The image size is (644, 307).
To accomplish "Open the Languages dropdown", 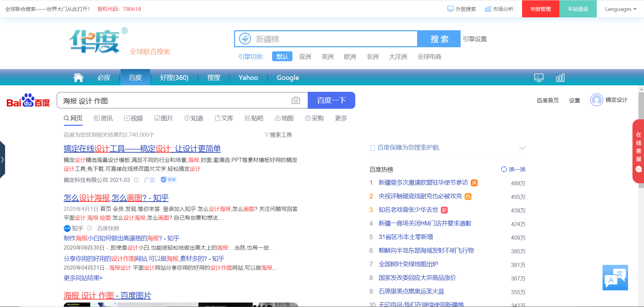I will coord(620,9).
